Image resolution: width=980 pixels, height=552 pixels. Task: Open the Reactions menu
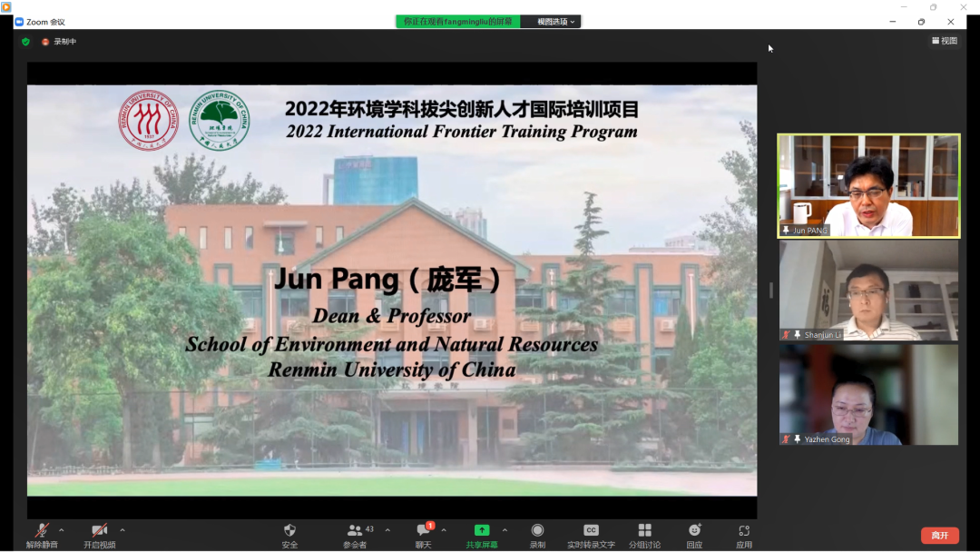coord(694,531)
